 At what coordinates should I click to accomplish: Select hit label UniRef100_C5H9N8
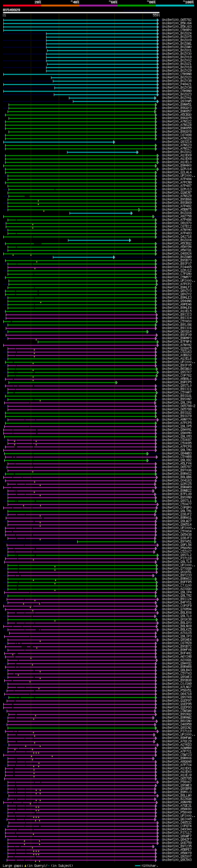[177, 74]
